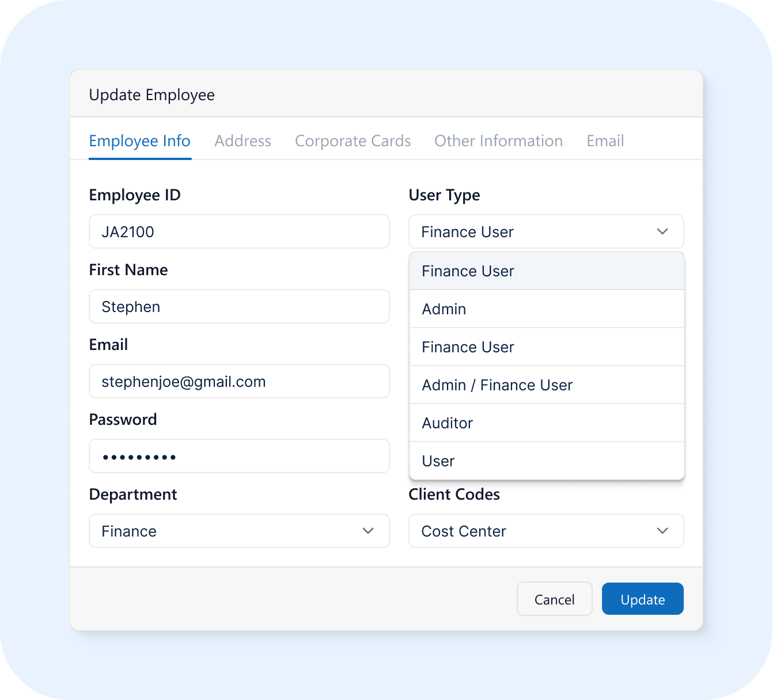The image size is (773, 700).
Task: Select the Email field containing stephenjoe@gmail.com
Action: (239, 381)
